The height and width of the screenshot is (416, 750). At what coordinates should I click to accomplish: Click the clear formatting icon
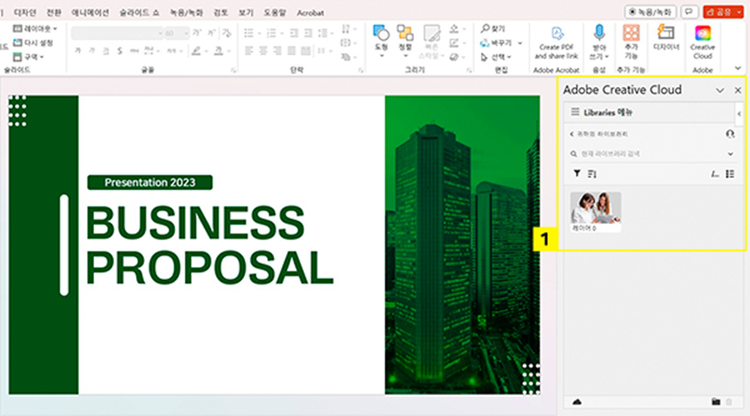click(227, 33)
